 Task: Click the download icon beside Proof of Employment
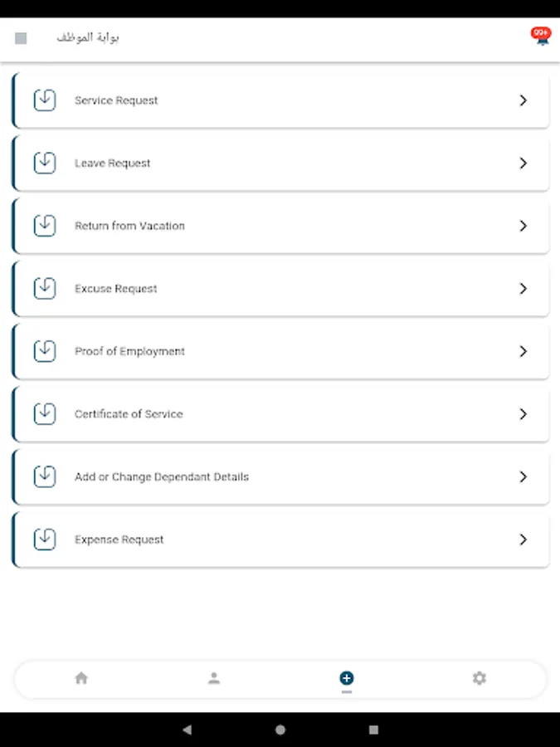pos(45,351)
